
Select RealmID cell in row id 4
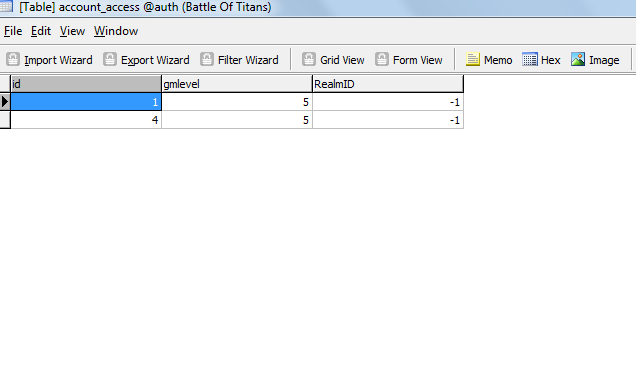coord(388,120)
